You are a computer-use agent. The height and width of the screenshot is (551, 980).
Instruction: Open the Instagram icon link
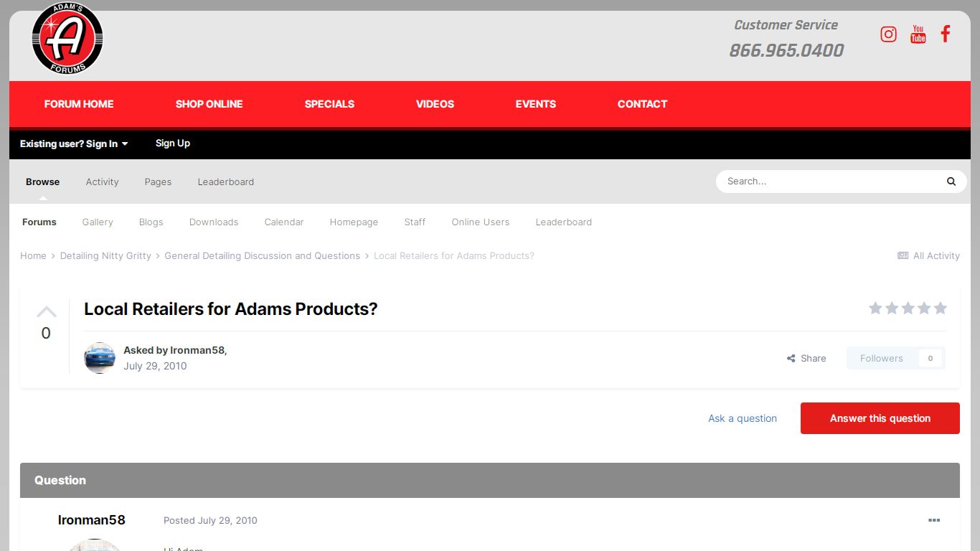pos(888,34)
